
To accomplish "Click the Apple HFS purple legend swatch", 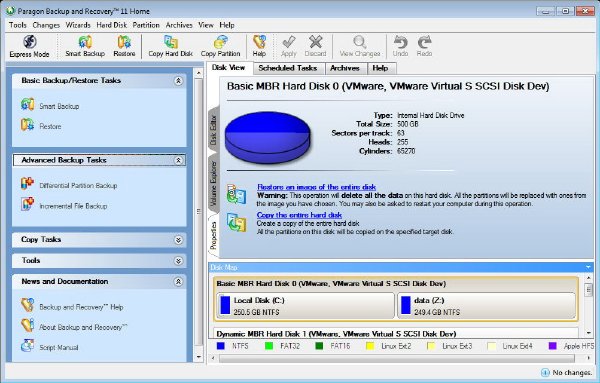I will [x=552, y=346].
